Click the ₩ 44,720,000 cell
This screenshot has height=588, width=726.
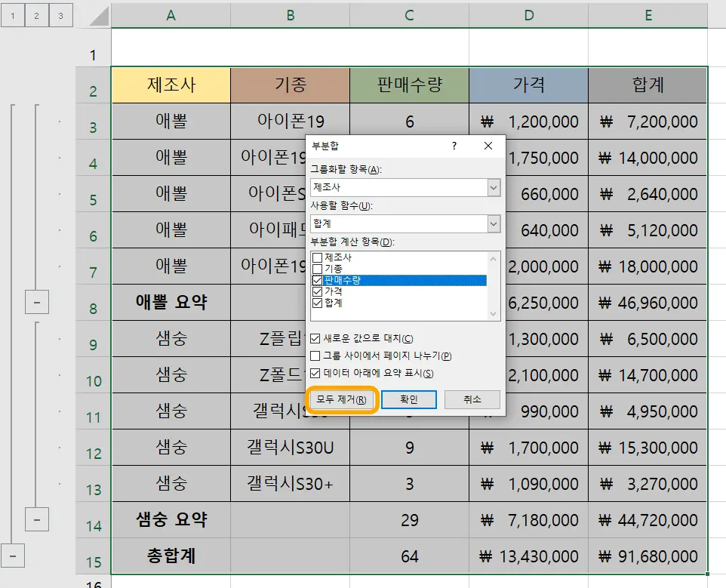648,520
